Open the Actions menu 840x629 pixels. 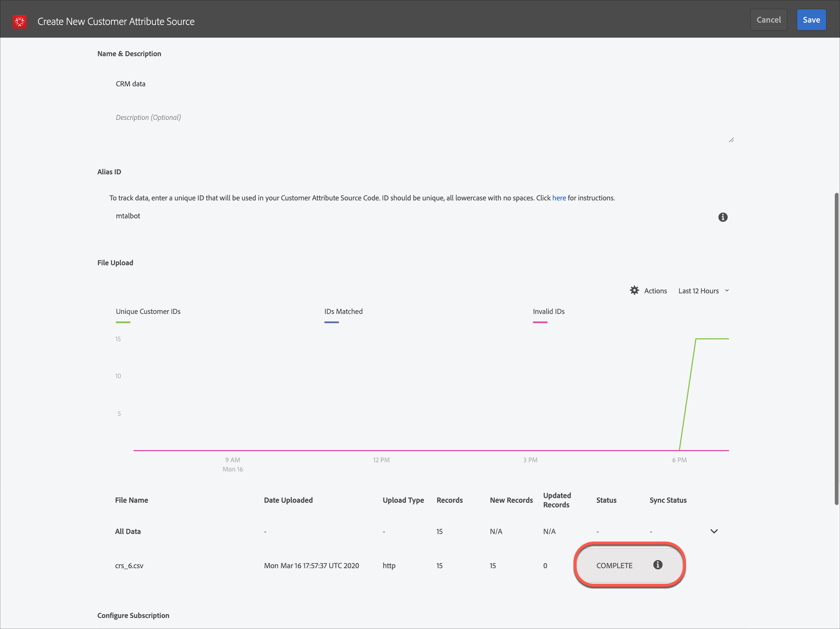655,291
